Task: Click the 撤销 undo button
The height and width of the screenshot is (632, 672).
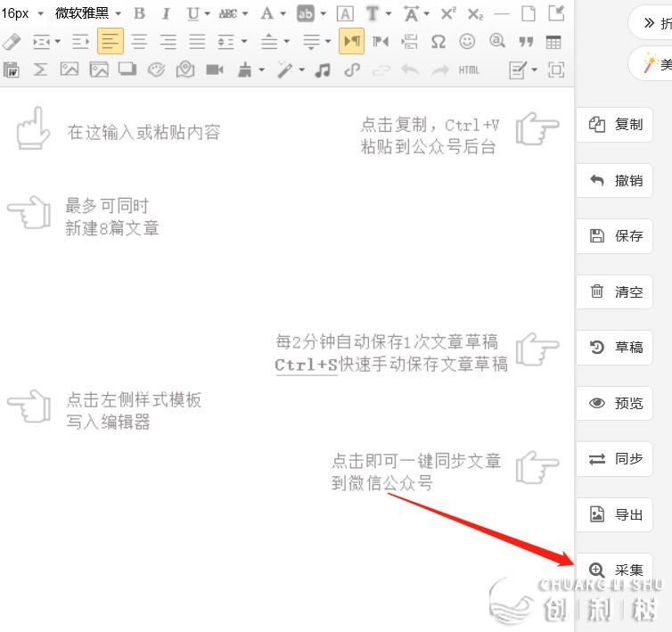Action: [x=615, y=181]
